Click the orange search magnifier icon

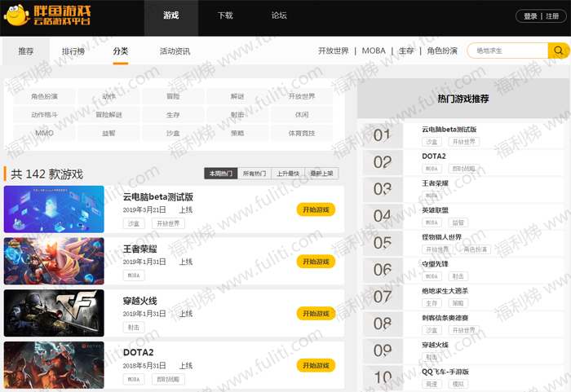click(559, 51)
